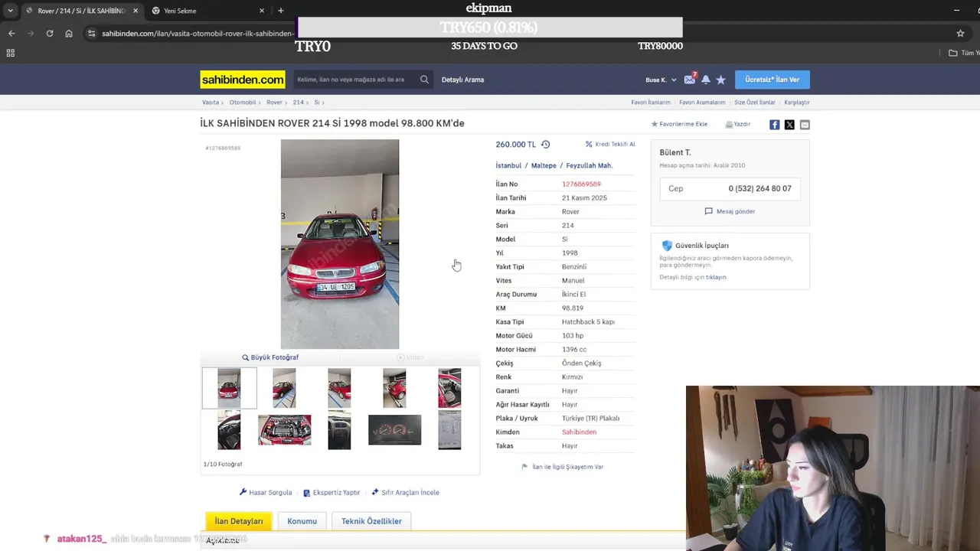The image size is (980, 551).
Task: Switch to Yeni Sekme tab
Action: 207,11
